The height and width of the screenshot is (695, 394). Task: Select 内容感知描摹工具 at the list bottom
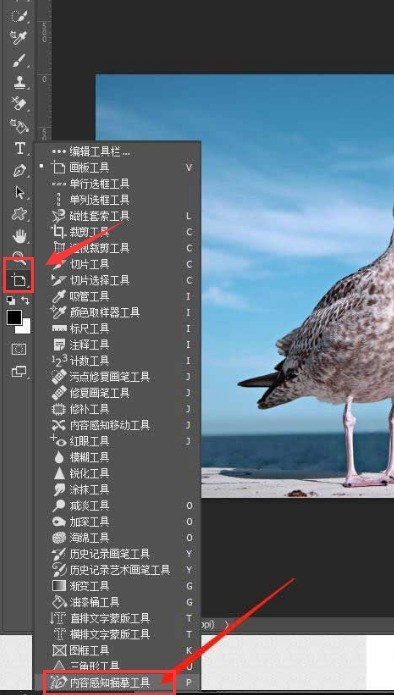[118, 683]
